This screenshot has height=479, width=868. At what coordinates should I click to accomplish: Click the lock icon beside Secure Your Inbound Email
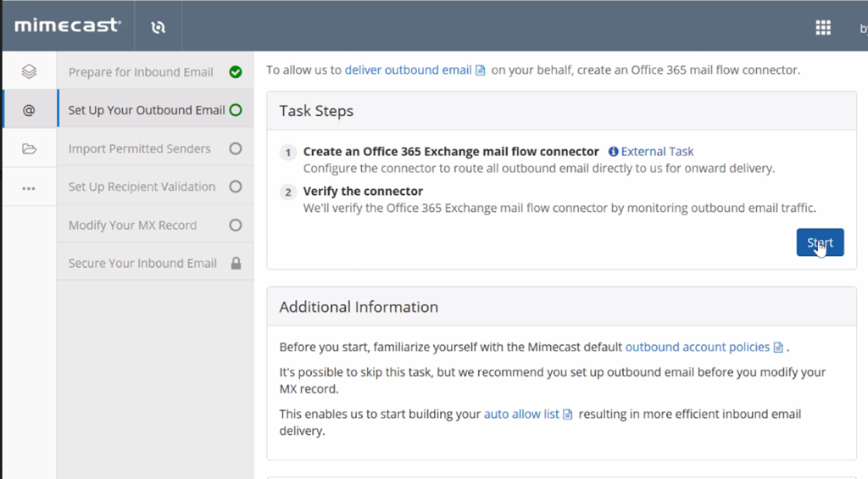tap(236, 263)
